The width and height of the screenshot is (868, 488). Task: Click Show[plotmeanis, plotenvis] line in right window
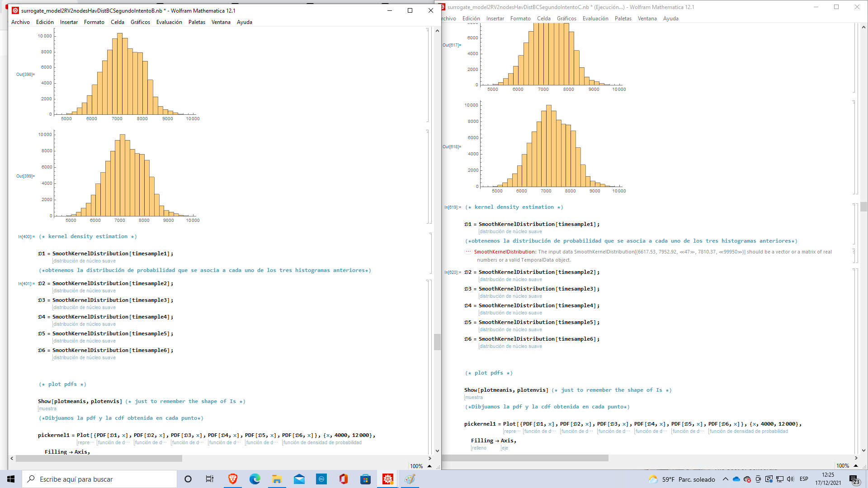point(506,390)
